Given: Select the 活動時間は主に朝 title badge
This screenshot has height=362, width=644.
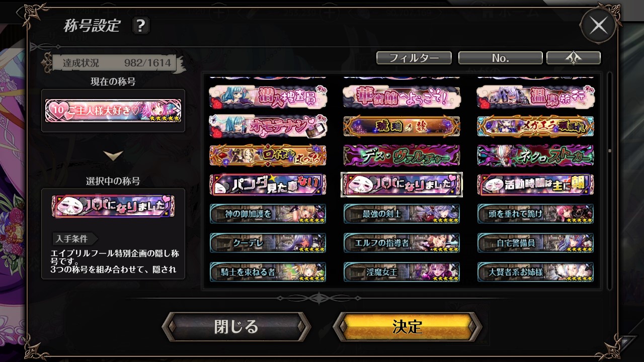Looking at the screenshot, I should point(535,185).
